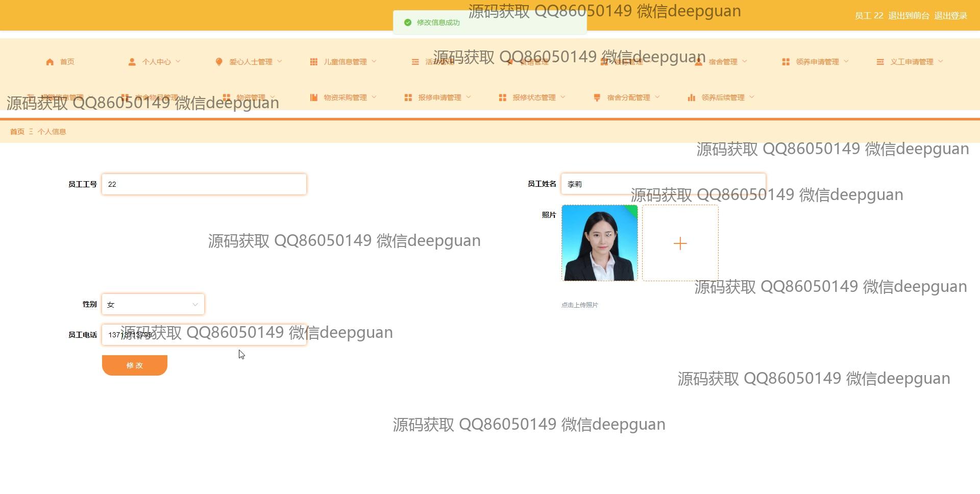Click the uploaded employee photo thumbnail
Image resolution: width=980 pixels, height=494 pixels.
599,243
